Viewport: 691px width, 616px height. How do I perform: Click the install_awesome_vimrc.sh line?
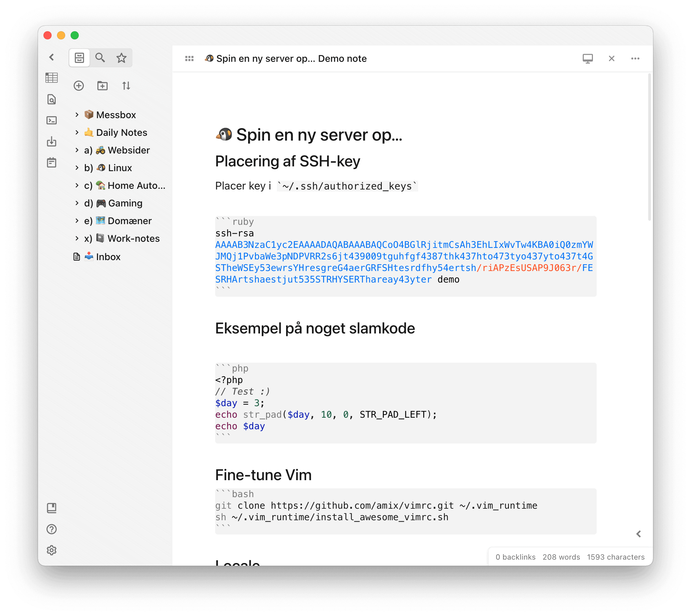point(332,517)
